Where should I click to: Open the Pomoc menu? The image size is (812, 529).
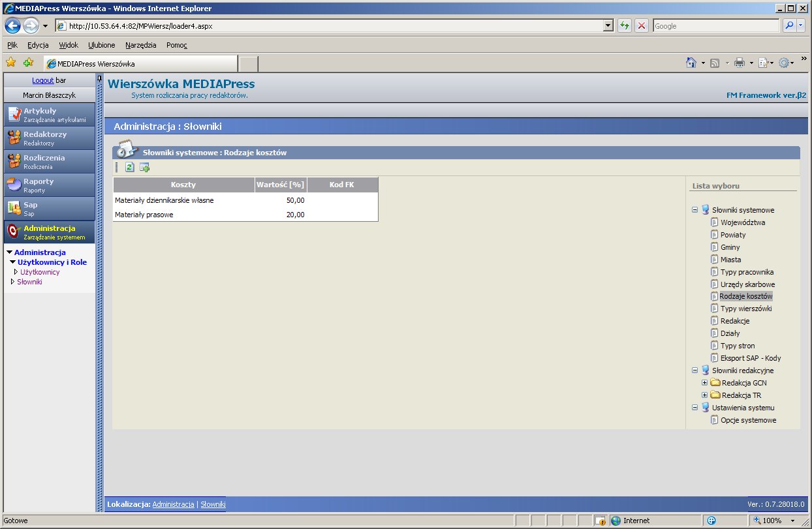point(177,45)
